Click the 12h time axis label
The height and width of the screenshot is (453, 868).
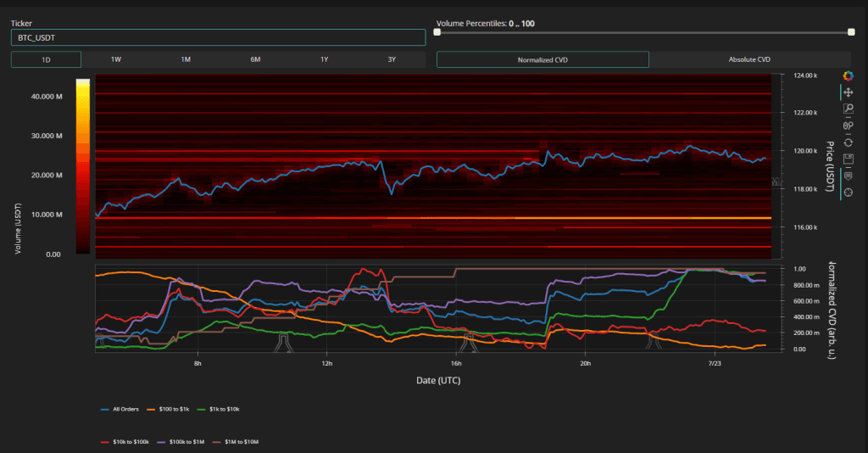326,363
